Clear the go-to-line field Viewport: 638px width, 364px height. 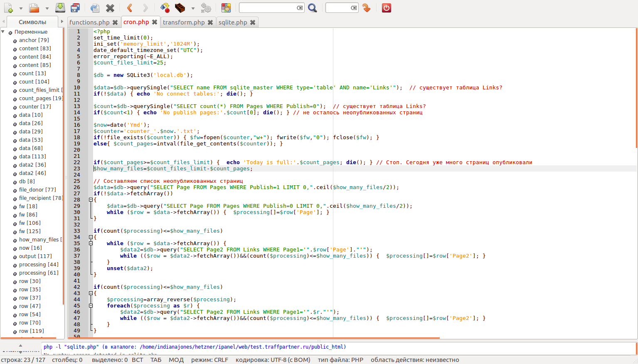354,8
